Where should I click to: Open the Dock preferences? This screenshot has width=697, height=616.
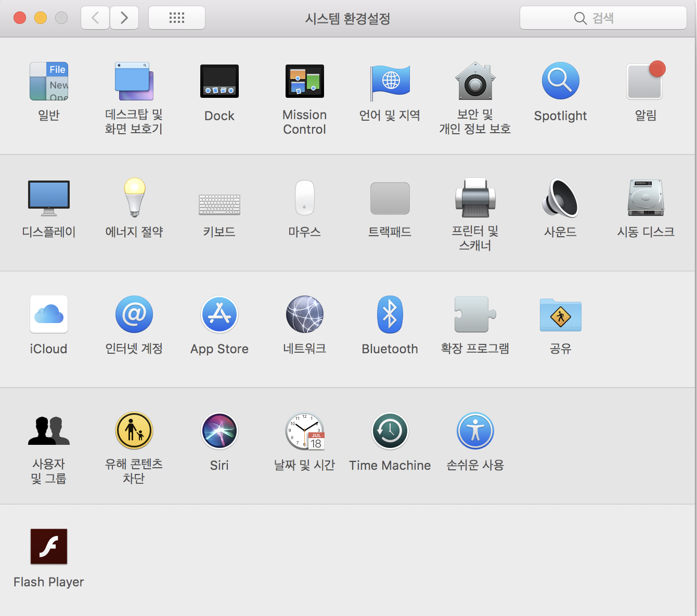tap(220, 81)
